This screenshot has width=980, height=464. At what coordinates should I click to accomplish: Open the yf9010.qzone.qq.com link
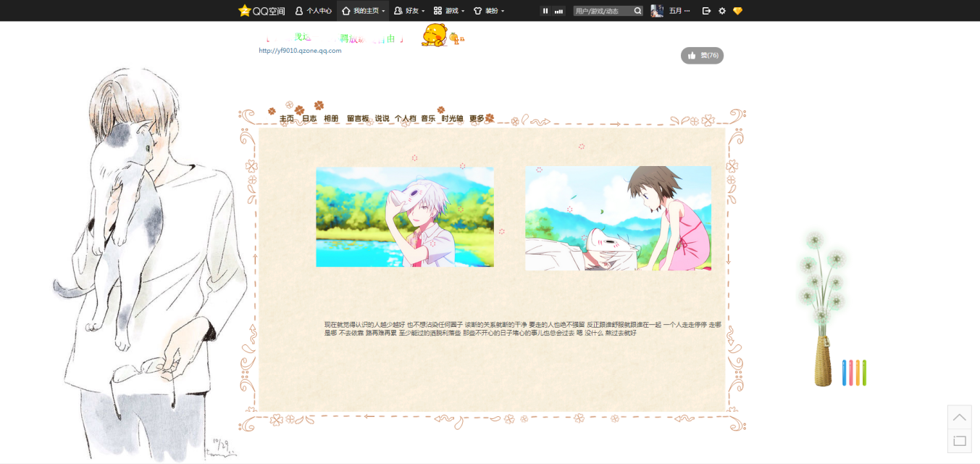click(x=300, y=51)
